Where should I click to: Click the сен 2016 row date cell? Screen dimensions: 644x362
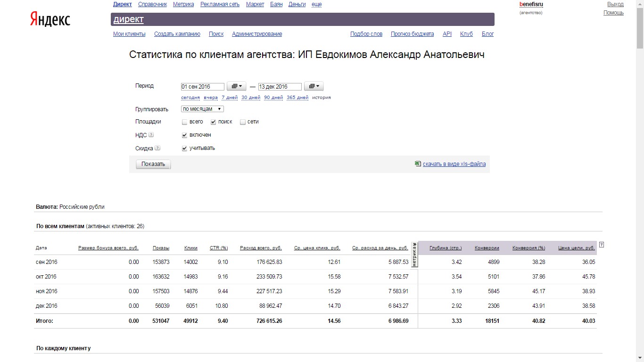46,262
